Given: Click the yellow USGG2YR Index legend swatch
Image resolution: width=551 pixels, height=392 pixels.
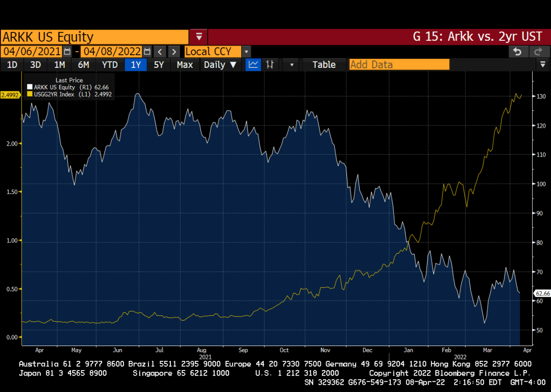Looking at the screenshot, I should tap(30, 94).
